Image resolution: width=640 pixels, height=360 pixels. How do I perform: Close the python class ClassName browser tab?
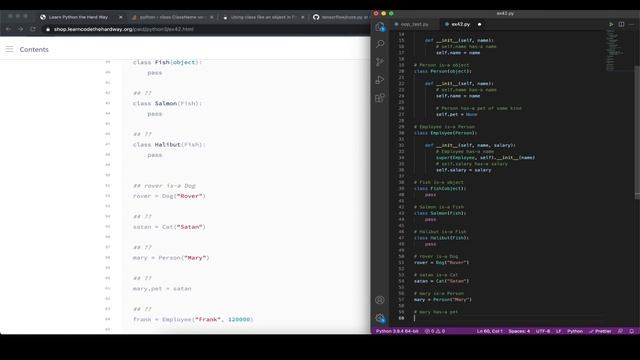211,17
